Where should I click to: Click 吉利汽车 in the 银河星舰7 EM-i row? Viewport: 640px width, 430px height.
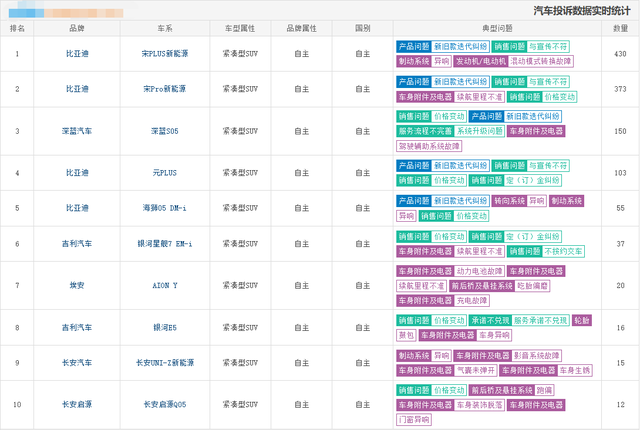coord(77,244)
